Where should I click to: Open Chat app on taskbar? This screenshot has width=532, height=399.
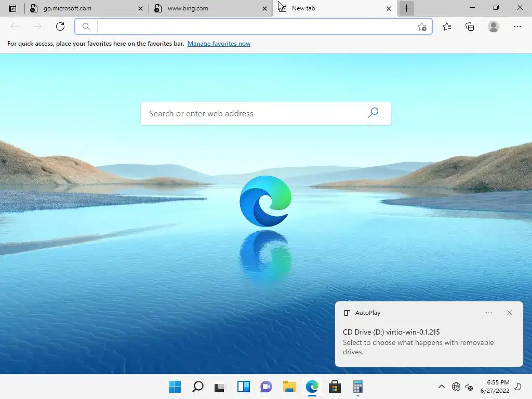coord(267,387)
